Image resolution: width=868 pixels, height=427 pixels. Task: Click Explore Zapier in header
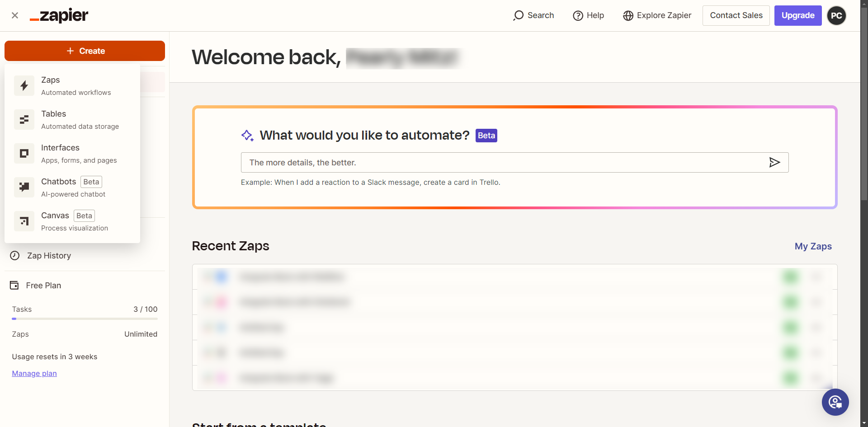[657, 15]
